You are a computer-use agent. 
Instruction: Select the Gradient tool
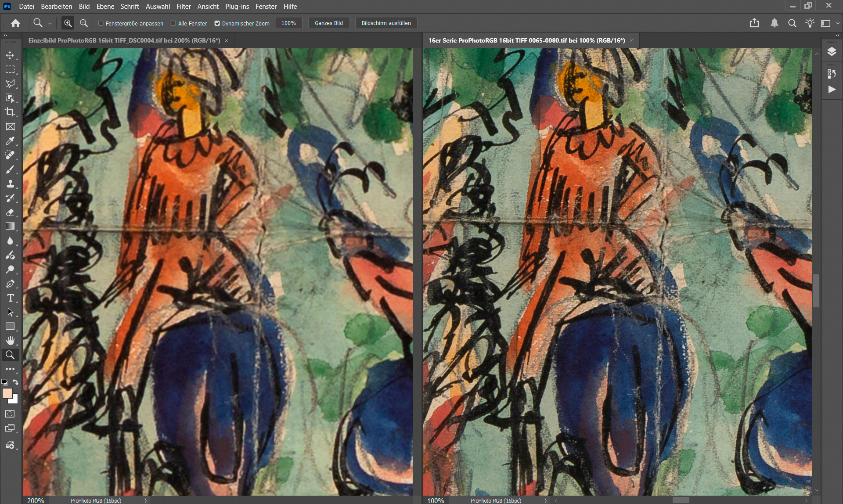(10, 227)
